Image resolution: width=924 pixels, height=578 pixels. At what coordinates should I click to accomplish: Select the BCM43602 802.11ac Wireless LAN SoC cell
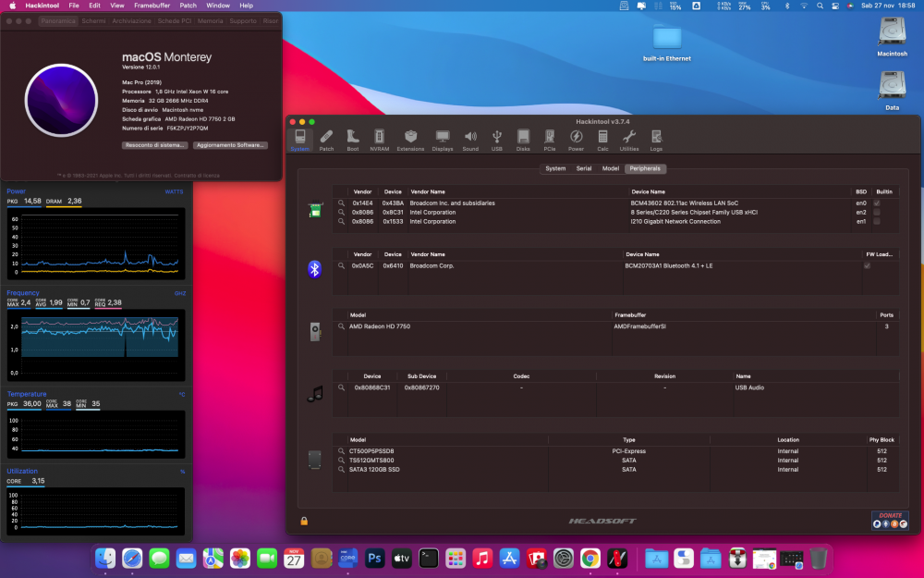click(x=684, y=203)
